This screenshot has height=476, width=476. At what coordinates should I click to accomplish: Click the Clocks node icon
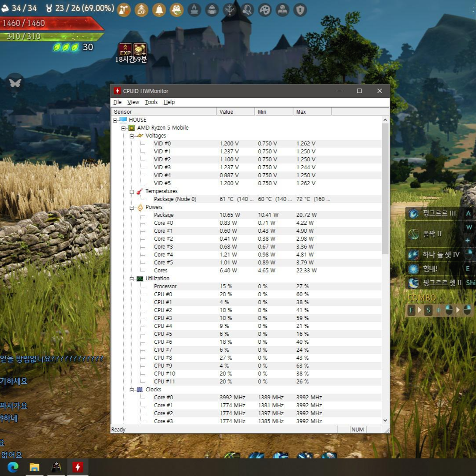click(140, 390)
